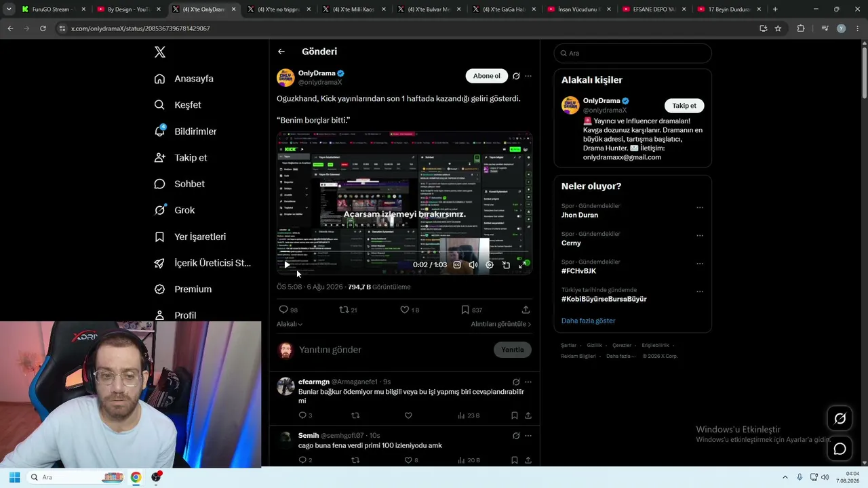Screen dimensions: 868x488
Task: Open more options for Cerny trend
Action: 700,236
